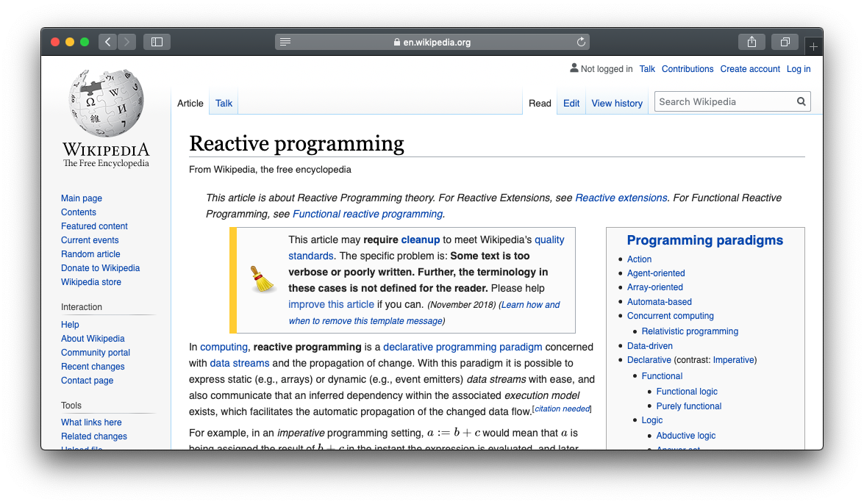Load a Random article
The width and height of the screenshot is (864, 504).
click(x=90, y=254)
